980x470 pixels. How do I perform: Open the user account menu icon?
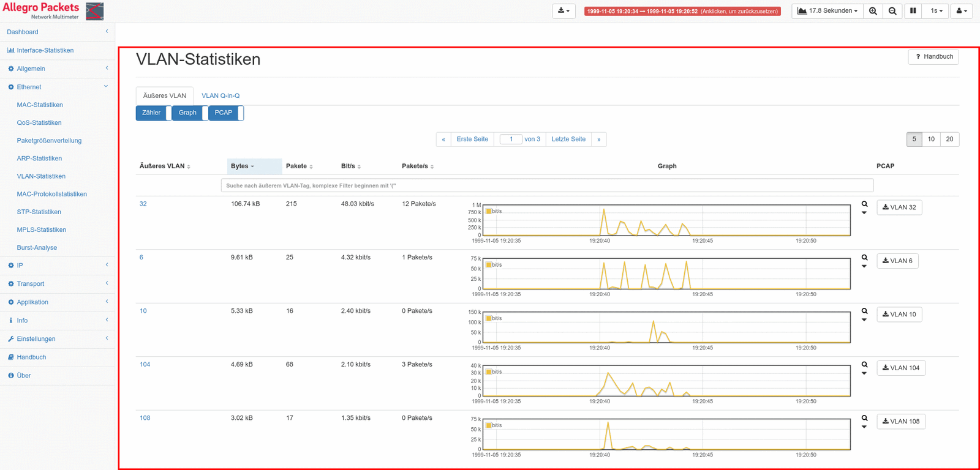coord(961,11)
